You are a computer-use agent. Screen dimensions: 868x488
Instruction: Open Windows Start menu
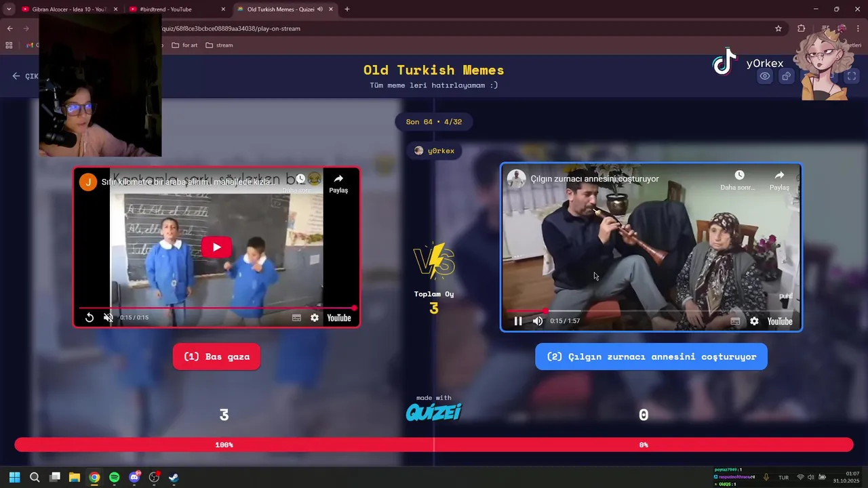click(15, 477)
